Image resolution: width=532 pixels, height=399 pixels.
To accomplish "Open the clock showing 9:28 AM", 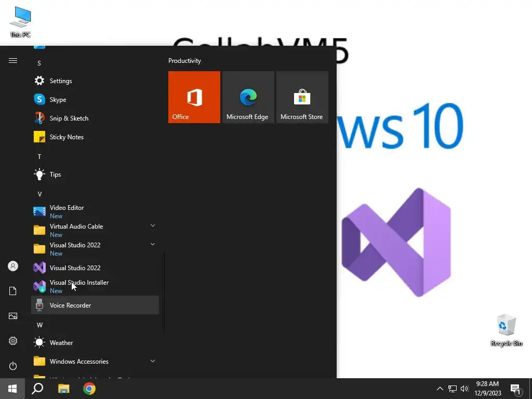I will pyautogui.click(x=487, y=389).
